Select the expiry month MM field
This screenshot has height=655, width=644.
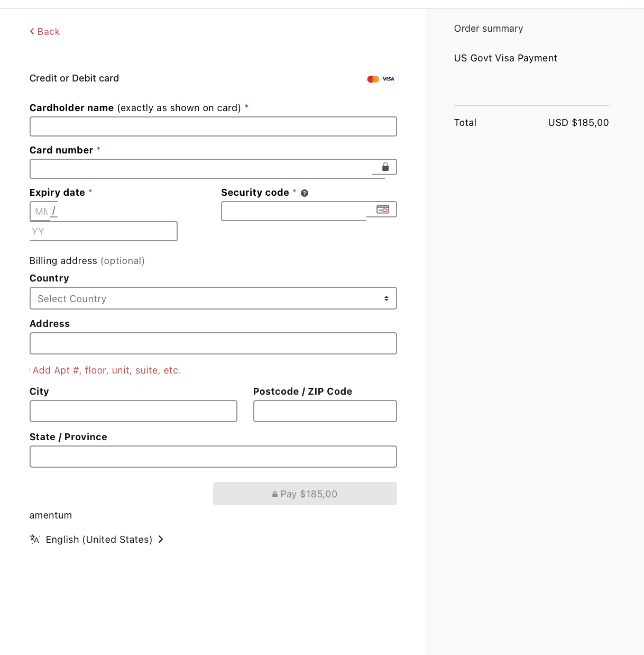41,212
